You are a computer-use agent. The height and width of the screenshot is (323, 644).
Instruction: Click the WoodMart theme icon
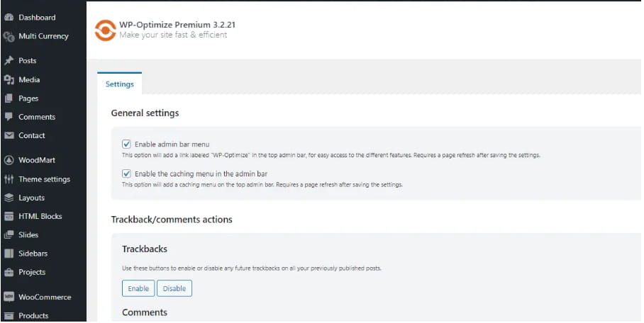point(9,160)
